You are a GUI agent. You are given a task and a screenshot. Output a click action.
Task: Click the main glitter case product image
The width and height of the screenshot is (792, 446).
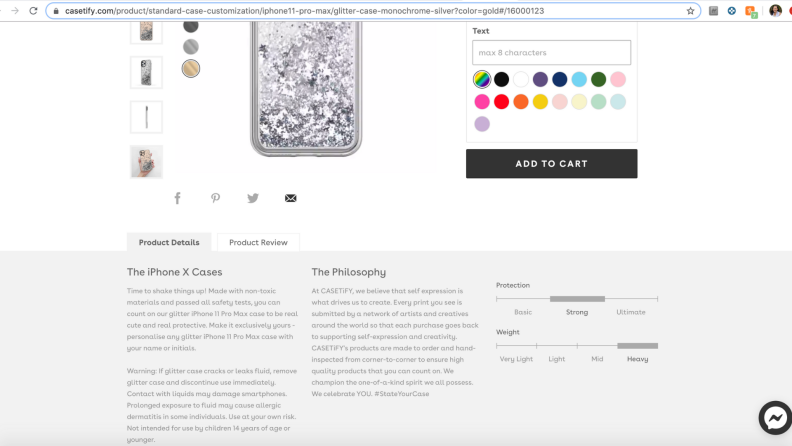click(x=306, y=88)
